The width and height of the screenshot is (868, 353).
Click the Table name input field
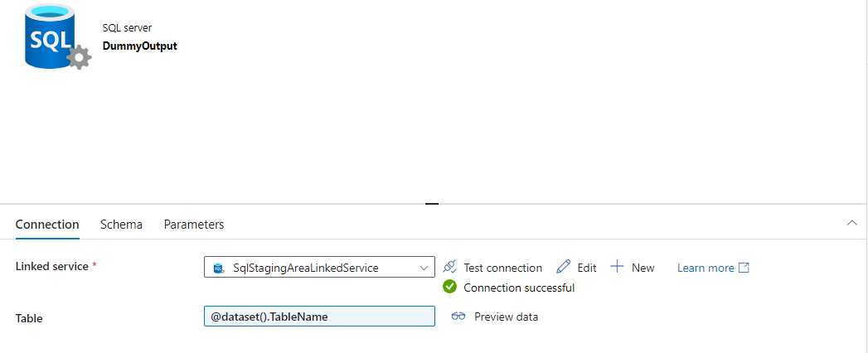[319, 317]
